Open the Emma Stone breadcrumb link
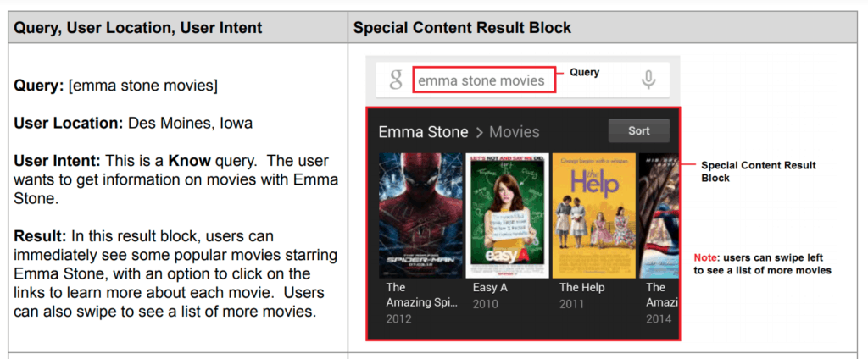The image size is (868, 359). point(424,132)
